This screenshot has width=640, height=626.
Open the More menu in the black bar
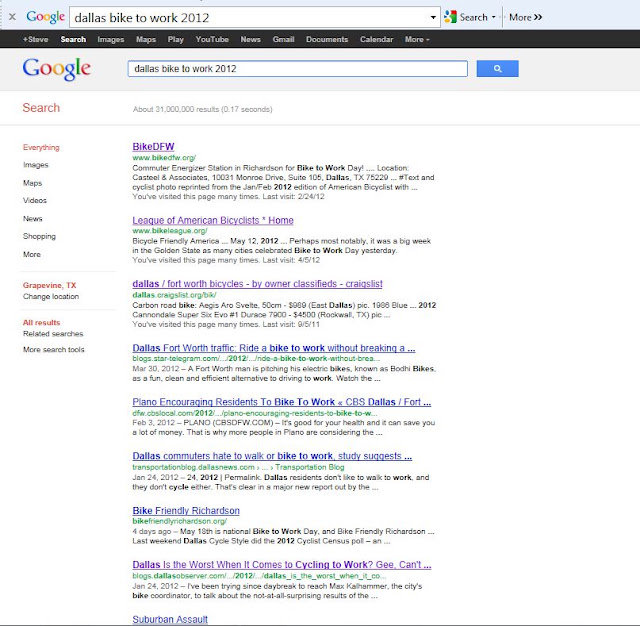[417, 40]
